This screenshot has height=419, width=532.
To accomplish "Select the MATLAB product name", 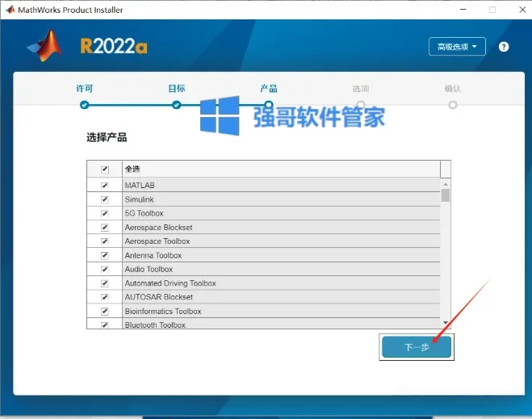I will click(x=140, y=185).
